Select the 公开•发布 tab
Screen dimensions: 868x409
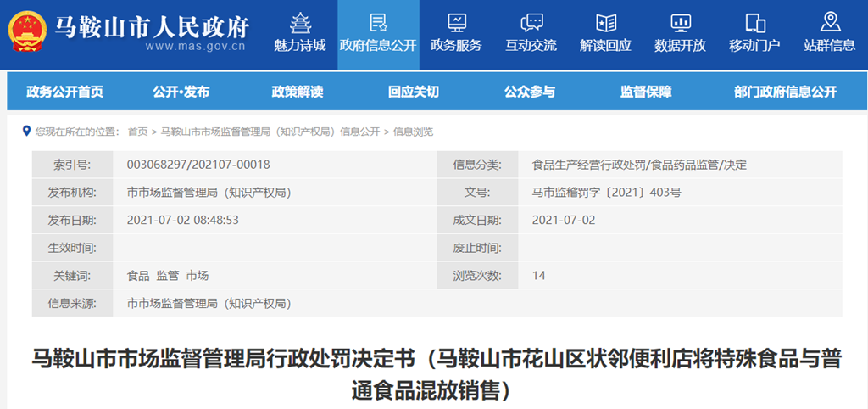pos(181,92)
